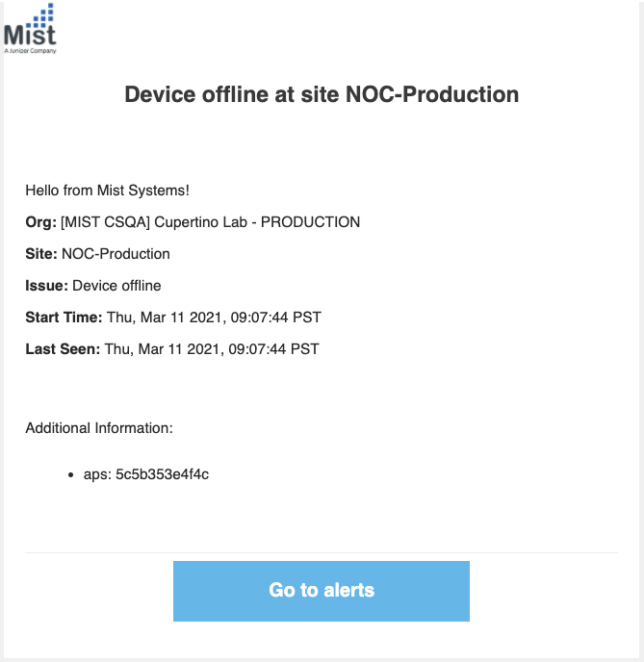Click the Site value 'NOC-Production'
Screen dimensions: 644x662
click(x=116, y=254)
